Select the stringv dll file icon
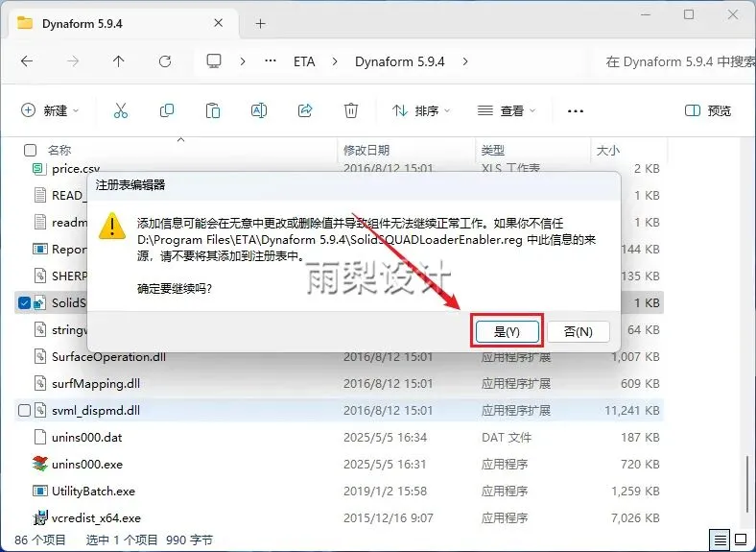Image resolution: width=756 pixels, height=552 pixels. pyautogui.click(x=39, y=329)
